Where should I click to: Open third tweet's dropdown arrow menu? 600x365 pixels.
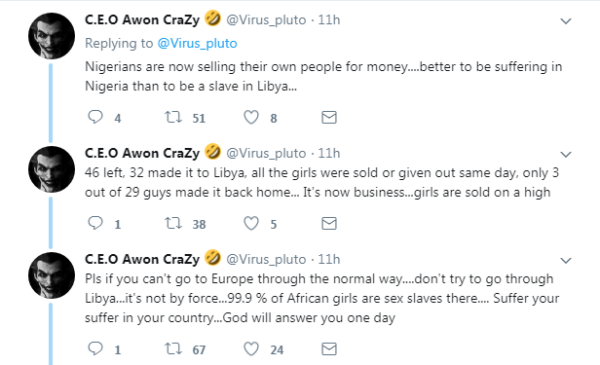point(566,261)
